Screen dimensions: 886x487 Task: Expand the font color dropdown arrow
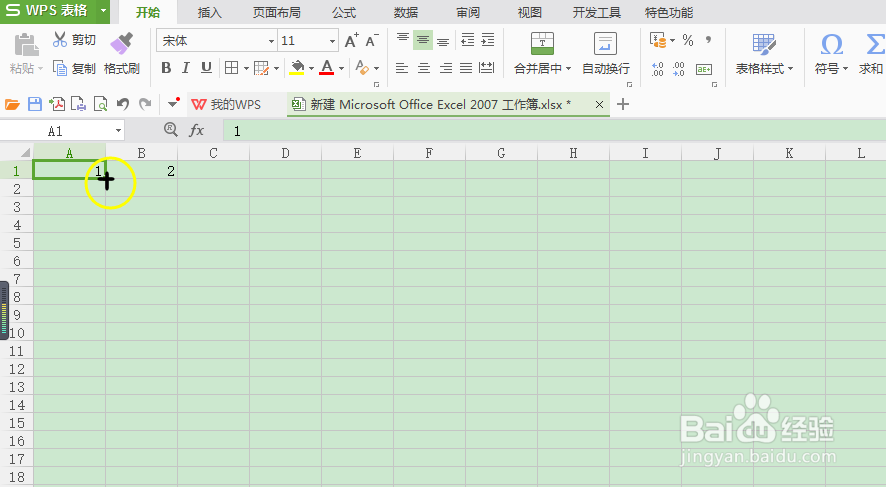pos(341,69)
